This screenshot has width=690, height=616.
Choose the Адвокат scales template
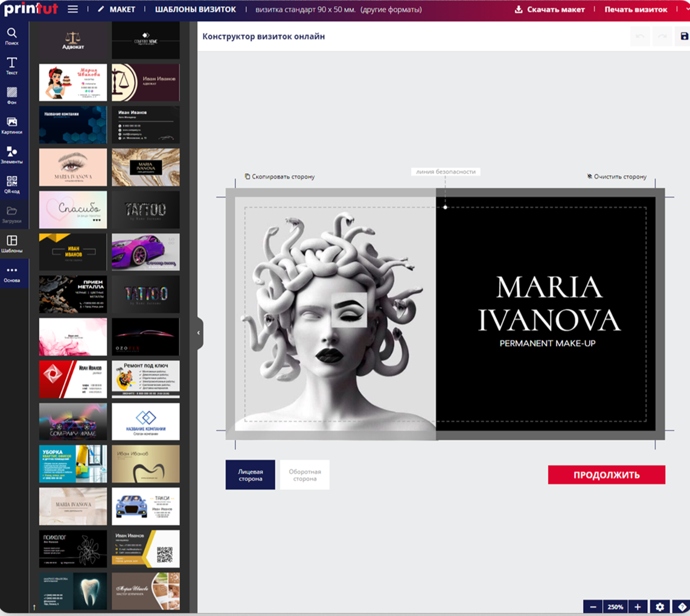click(73, 40)
